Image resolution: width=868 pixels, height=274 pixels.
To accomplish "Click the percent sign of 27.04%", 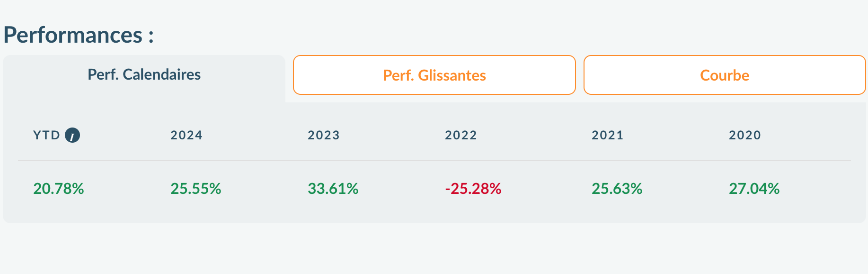I will [x=774, y=189].
